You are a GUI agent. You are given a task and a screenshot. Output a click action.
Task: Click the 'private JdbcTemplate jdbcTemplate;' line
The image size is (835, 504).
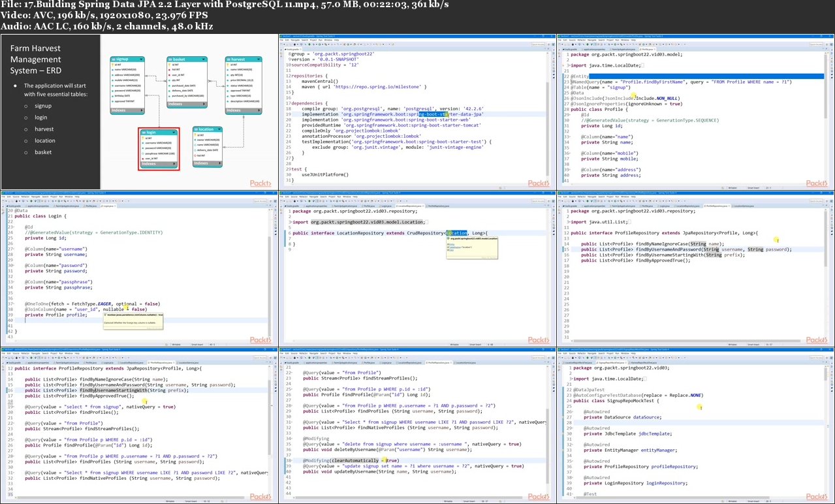click(626, 433)
